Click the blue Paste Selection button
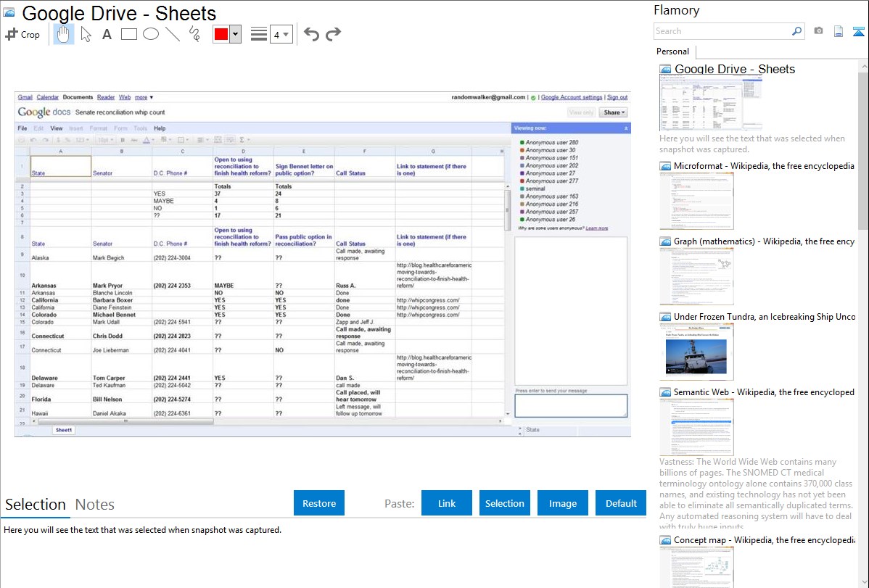The image size is (869, 588). [x=505, y=503]
